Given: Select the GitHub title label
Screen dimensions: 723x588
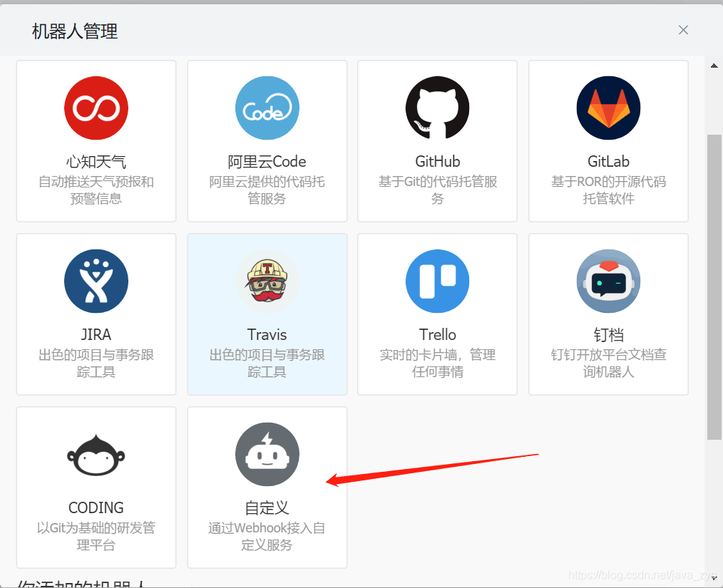Looking at the screenshot, I should click(438, 162).
